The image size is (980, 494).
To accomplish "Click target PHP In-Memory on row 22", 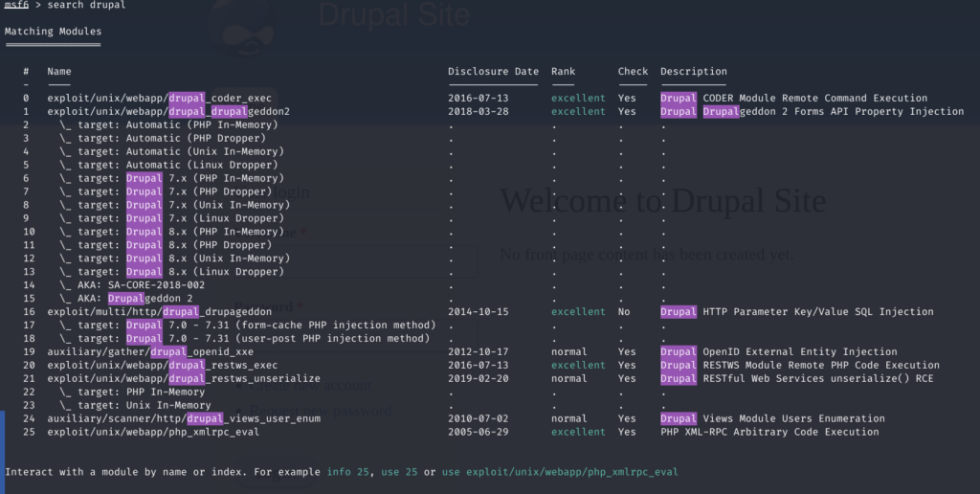I will (132, 393).
